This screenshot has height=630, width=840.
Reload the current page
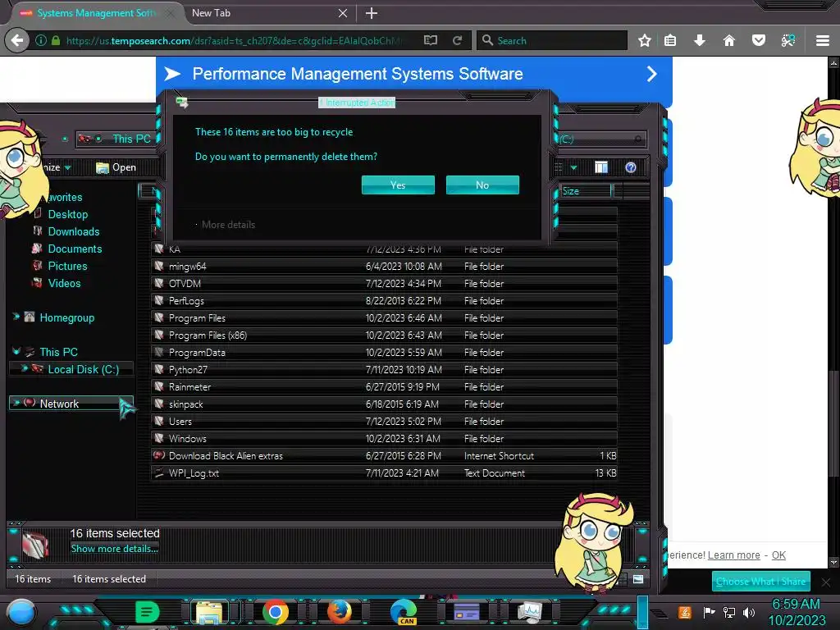(x=457, y=40)
